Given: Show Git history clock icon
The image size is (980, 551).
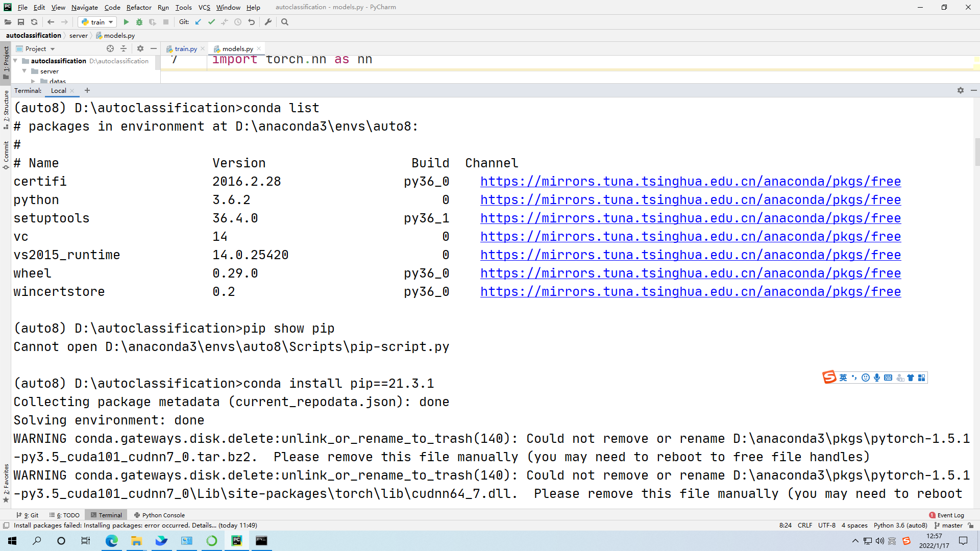Looking at the screenshot, I should 238,22.
